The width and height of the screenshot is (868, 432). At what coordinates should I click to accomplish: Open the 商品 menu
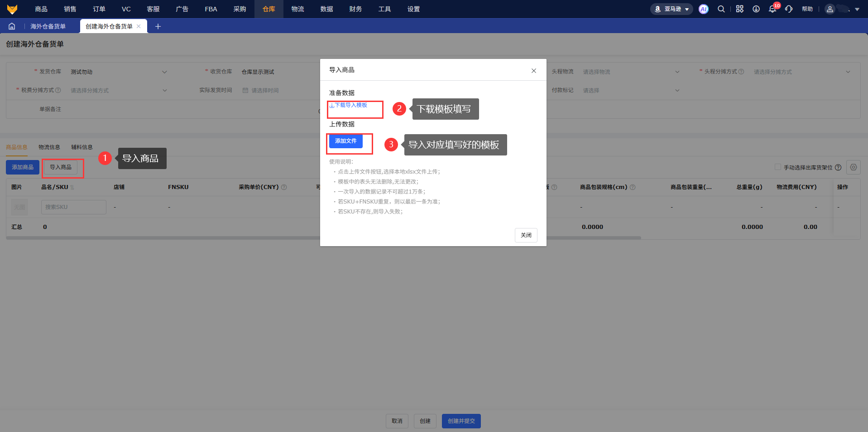pyautogui.click(x=41, y=9)
